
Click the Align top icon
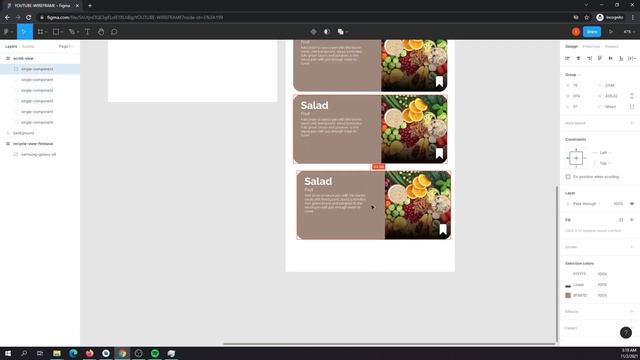600,58
